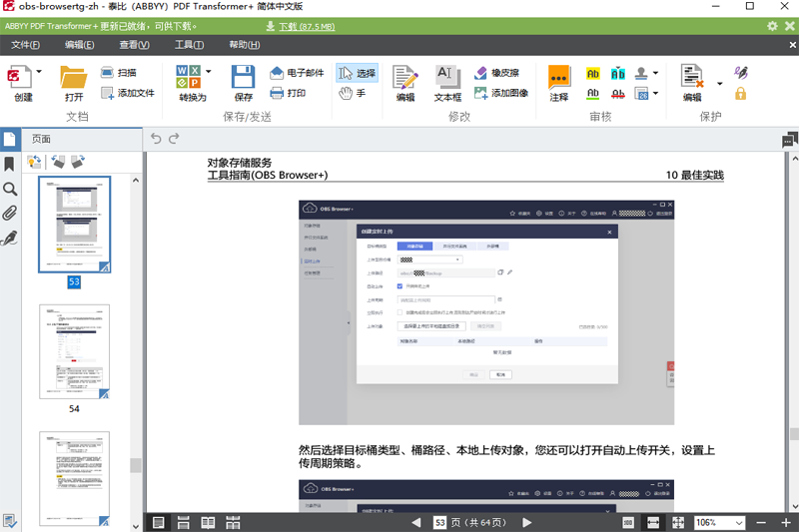Activate the Select (选择) tool

(357, 73)
